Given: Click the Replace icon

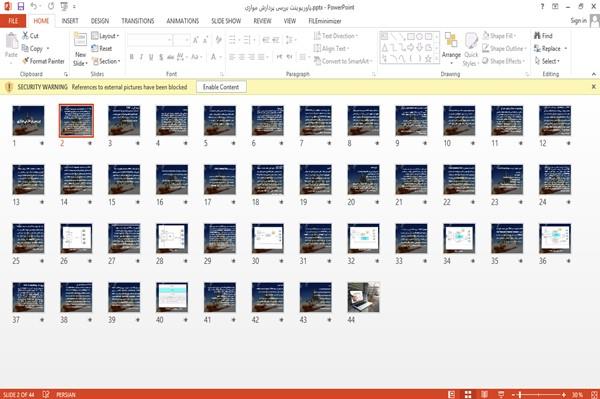Looking at the screenshot, I should (537, 48).
